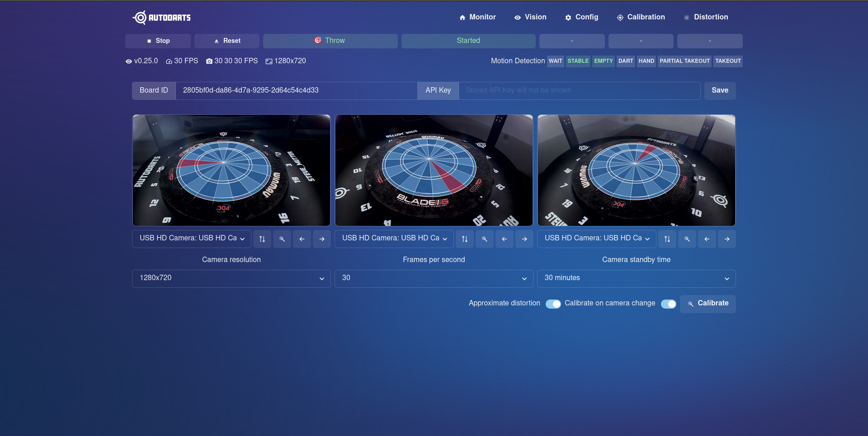Image resolution: width=868 pixels, height=436 pixels.
Task: Click swap arrows icon under first camera
Action: (x=262, y=239)
